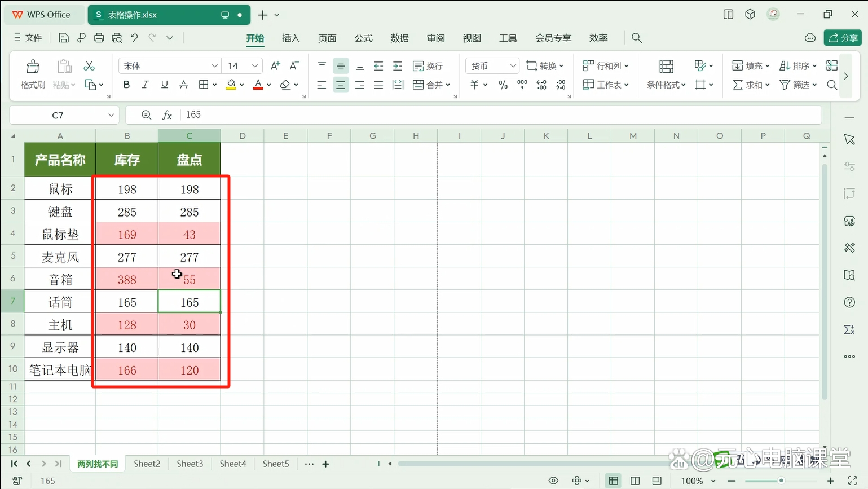Click the selection arrow tool in sidebar
Viewport: 868px width, 489px height.
click(x=849, y=139)
